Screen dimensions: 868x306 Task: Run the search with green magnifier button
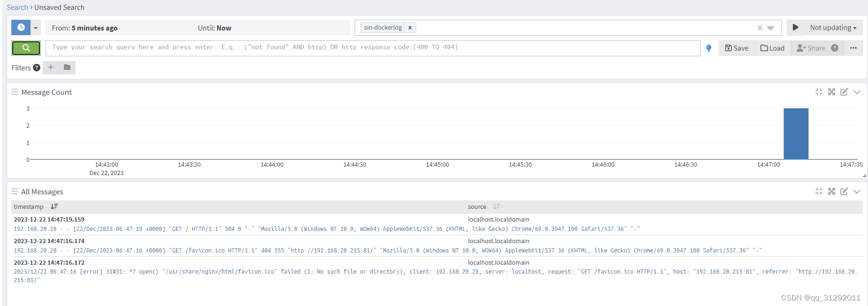[26, 48]
